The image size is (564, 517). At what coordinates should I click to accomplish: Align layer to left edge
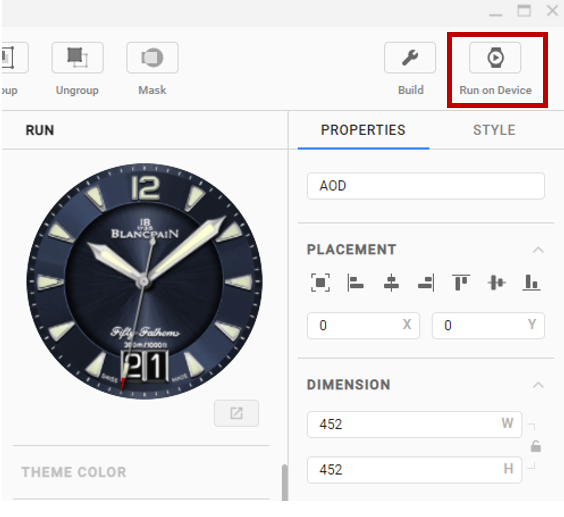click(355, 282)
